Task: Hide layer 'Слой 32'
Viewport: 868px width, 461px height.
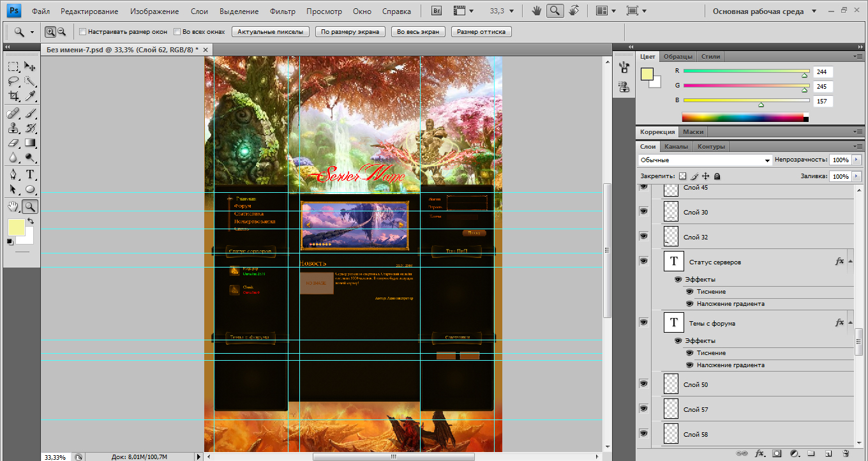Action: (x=643, y=236)
